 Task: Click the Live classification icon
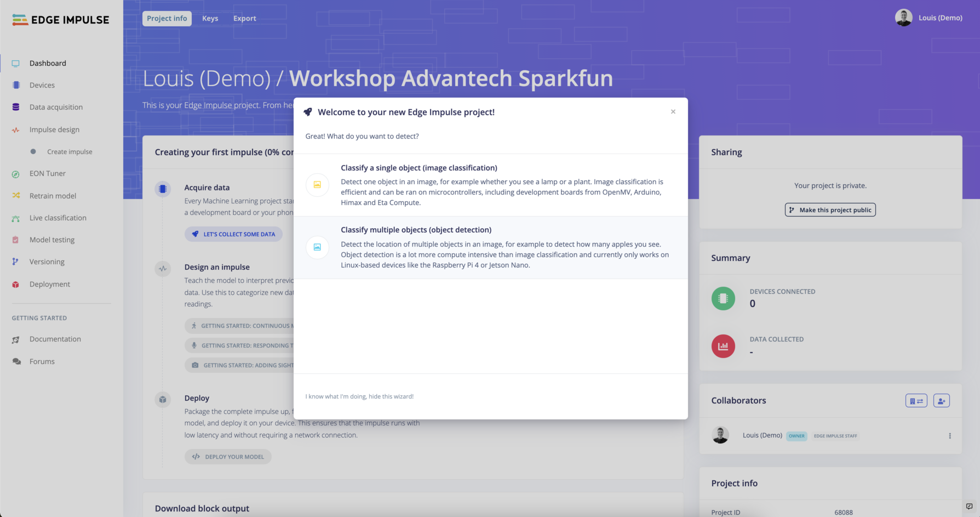tap(16, 218)
